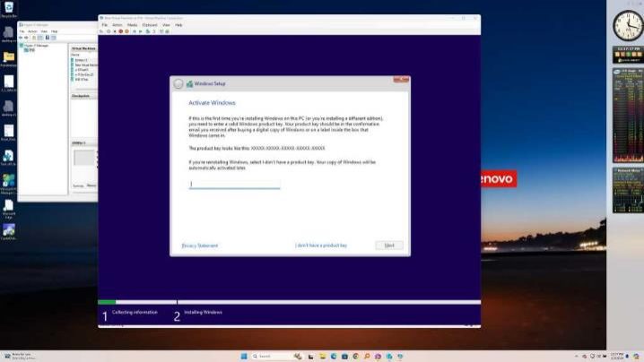The image size is (644, 362).
Task: Open View menu in Virtual Machine Connection
Action: [166, 25]
